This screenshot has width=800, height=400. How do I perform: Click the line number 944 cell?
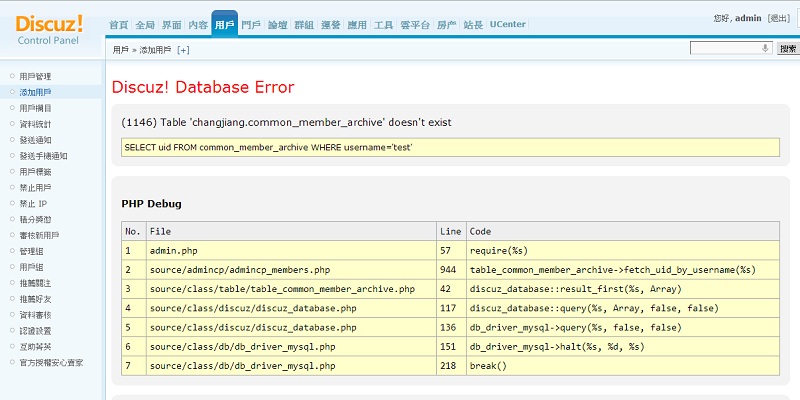coord(452,270)
